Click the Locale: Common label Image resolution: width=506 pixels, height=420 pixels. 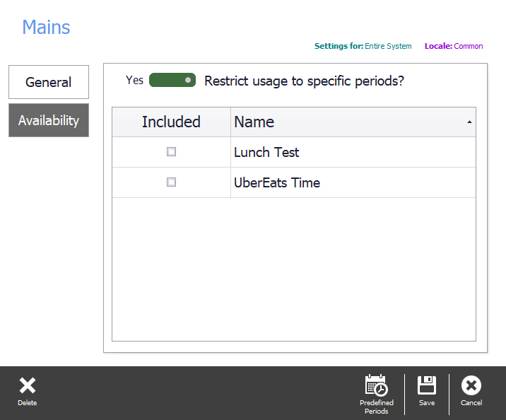454,46
